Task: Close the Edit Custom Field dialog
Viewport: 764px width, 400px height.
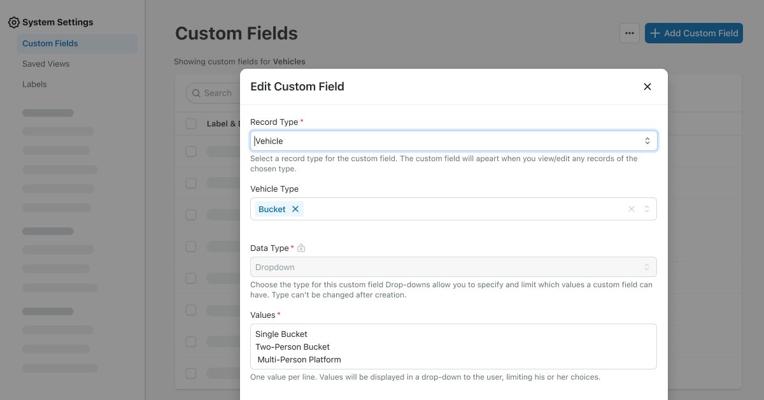Action: [x=647, y=87]
